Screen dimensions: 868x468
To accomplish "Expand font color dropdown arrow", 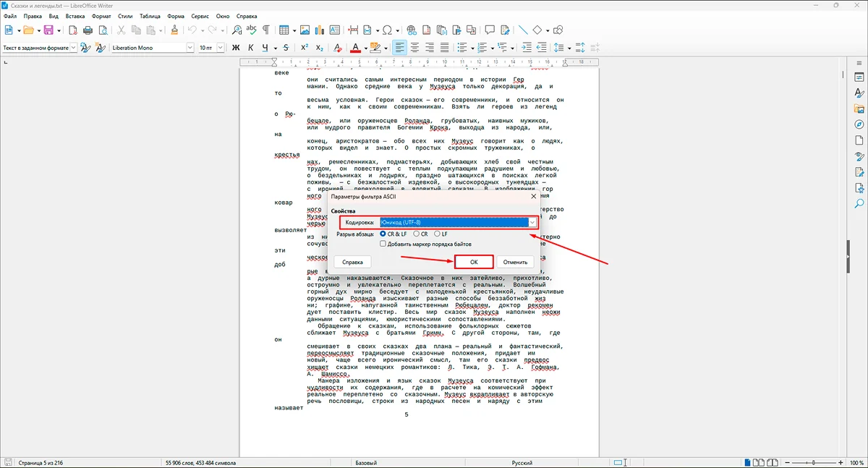I will click(365, 48).
